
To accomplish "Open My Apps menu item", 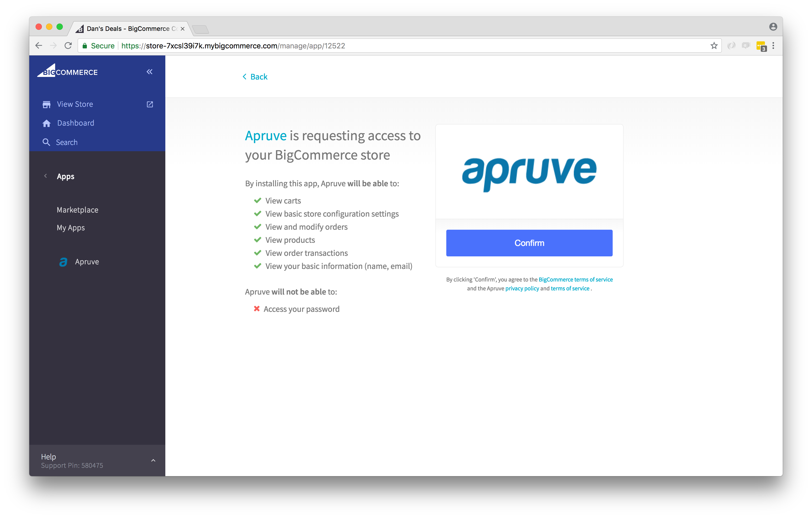I will 71,228.
